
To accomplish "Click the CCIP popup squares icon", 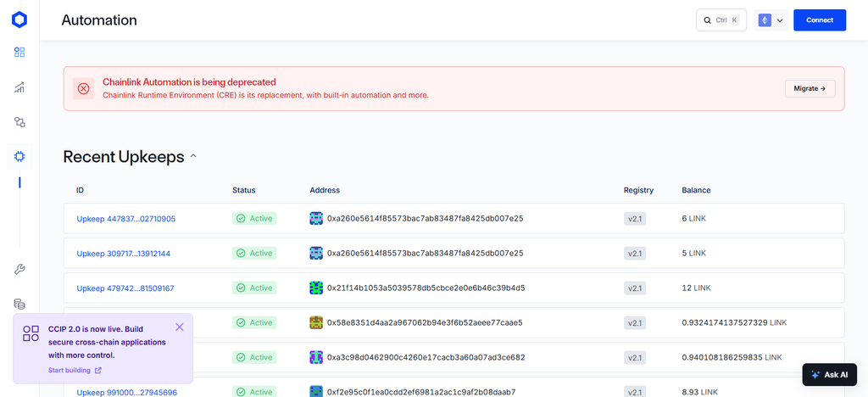I will (x=31, y=333).
